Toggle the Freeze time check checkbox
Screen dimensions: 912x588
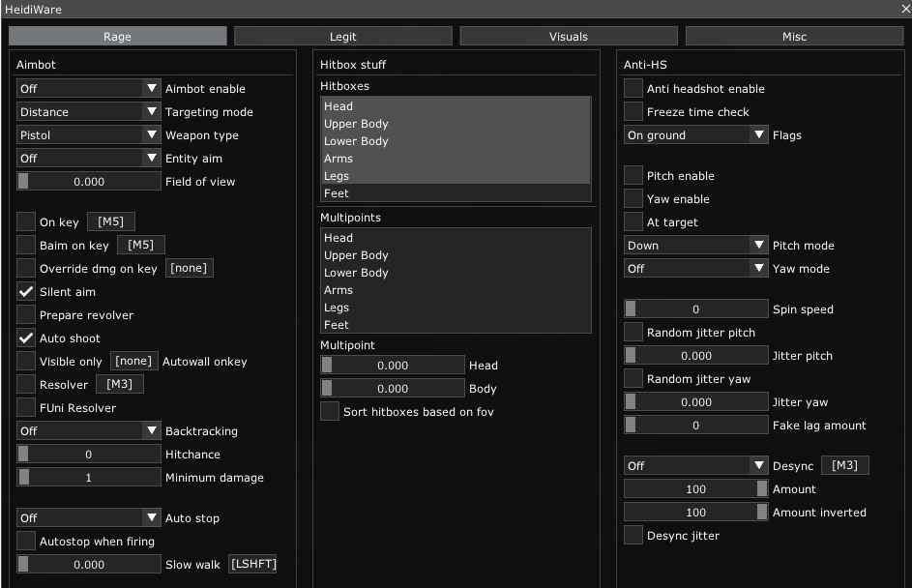point(633,111)
